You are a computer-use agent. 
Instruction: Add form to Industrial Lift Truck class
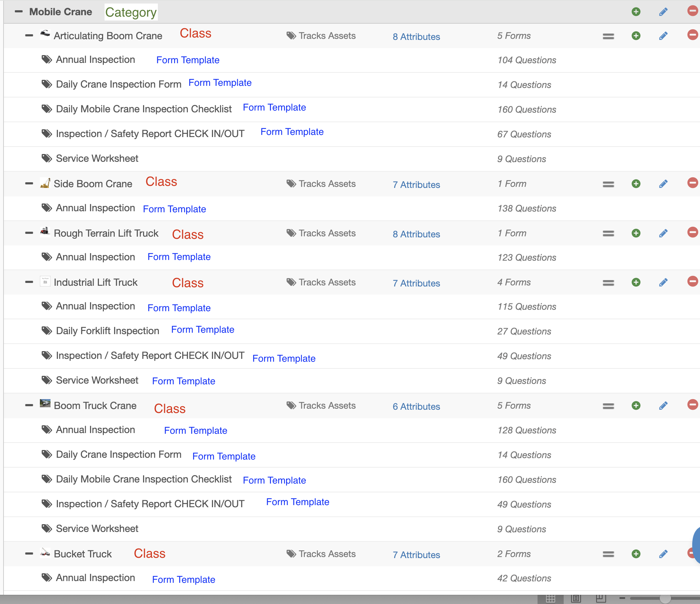tap(636, 282)
